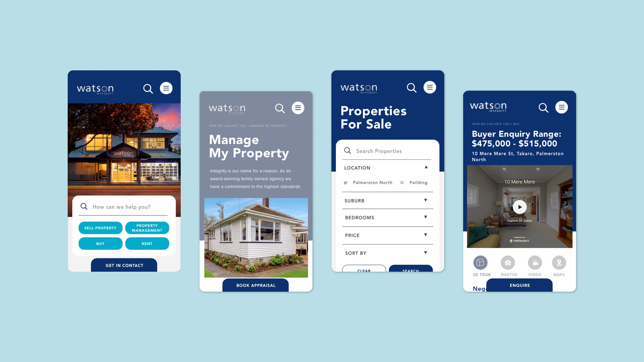The width and height of the screenshot is (644, 362).
Task: Toggle the Feilding location checkbox
Action: coord(401,182)
